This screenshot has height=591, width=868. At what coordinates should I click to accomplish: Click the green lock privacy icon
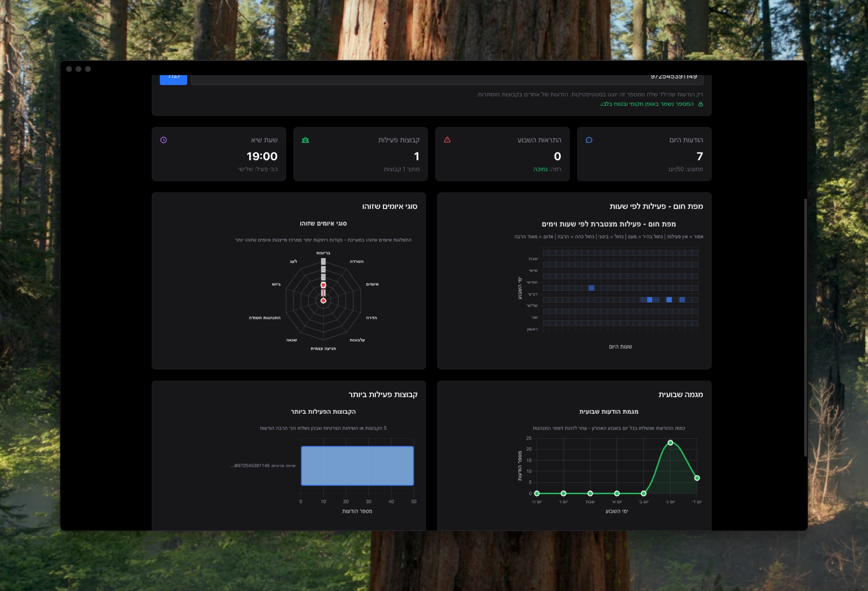(x=700, y=104)
